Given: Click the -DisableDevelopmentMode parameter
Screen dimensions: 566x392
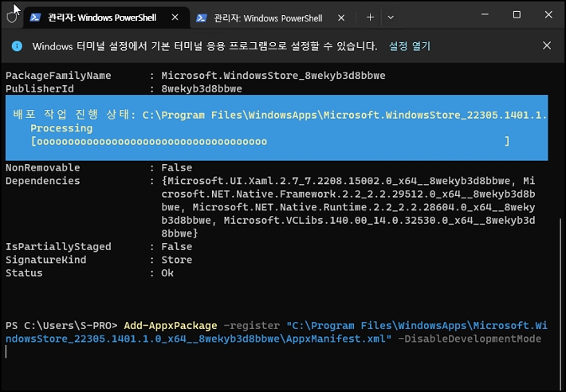Looking at the screenshot, I should (470, 339).
